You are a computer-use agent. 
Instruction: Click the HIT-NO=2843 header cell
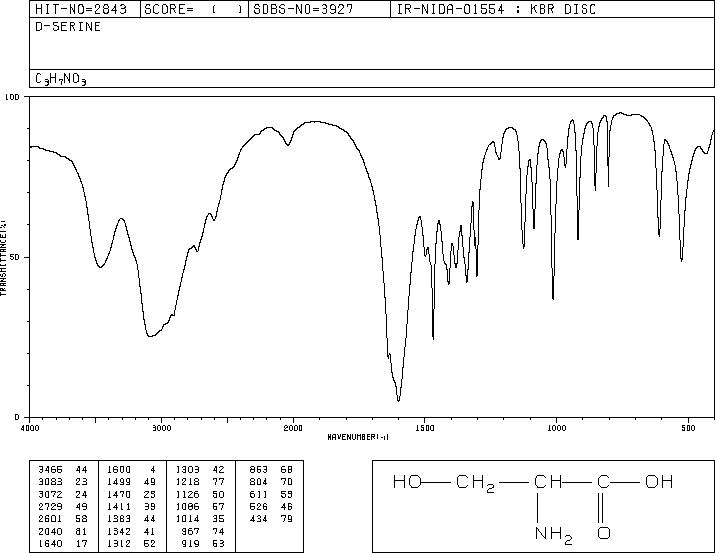(81, 9)
